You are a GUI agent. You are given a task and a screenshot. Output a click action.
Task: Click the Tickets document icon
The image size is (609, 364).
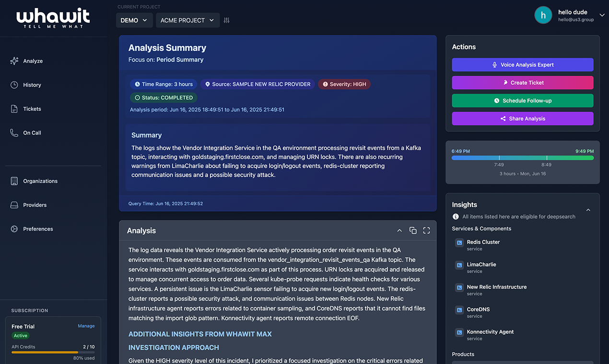pyautogui.click(x=14, y=109)
